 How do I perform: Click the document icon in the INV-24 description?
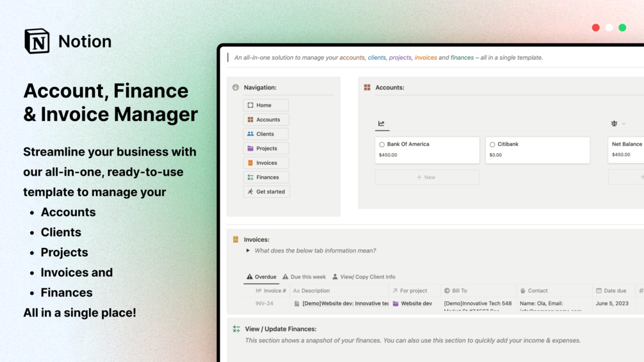click(297, 303)
